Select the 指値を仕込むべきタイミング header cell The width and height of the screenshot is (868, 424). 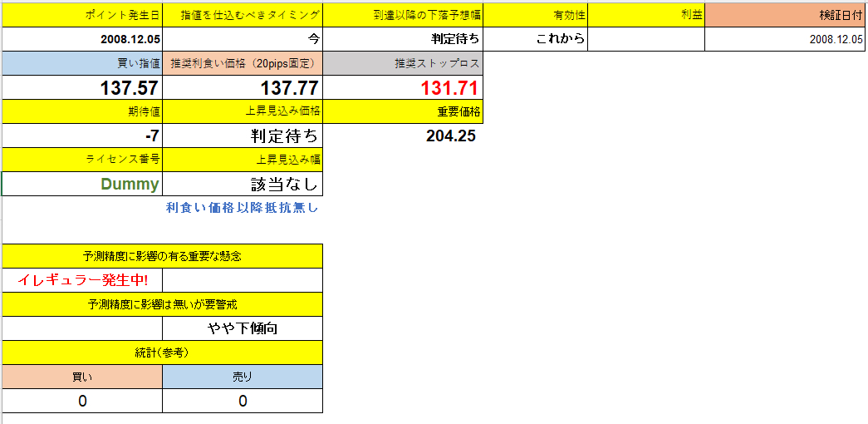click(x=243, y=15)
